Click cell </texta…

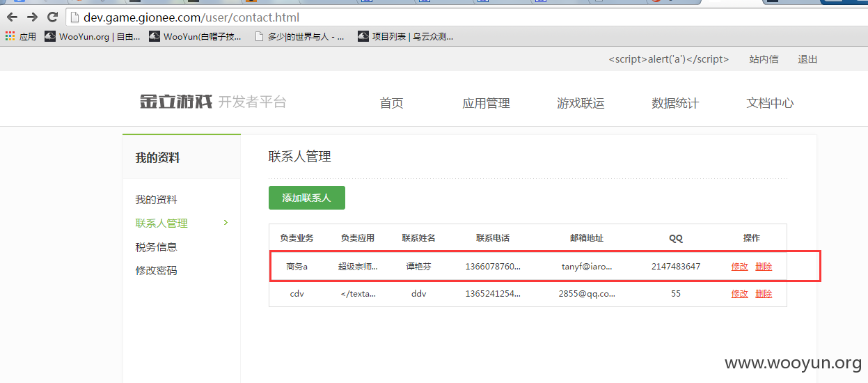(358, 294)
